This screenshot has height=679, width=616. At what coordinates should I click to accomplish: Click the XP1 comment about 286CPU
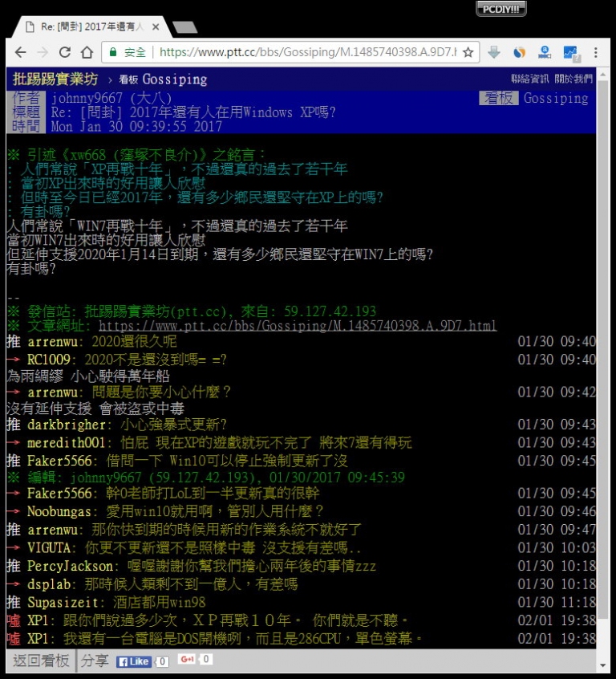(x=302, y=639)
